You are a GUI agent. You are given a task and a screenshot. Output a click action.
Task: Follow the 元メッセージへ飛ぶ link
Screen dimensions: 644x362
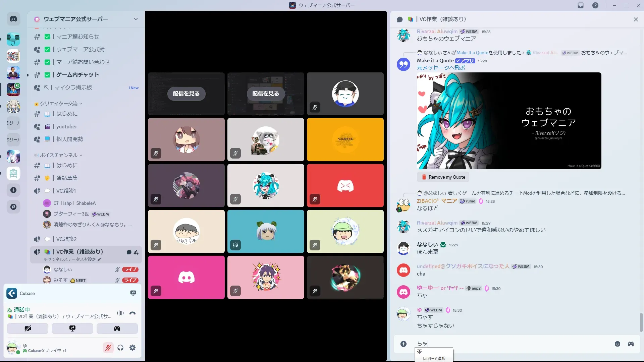(441, 68)
